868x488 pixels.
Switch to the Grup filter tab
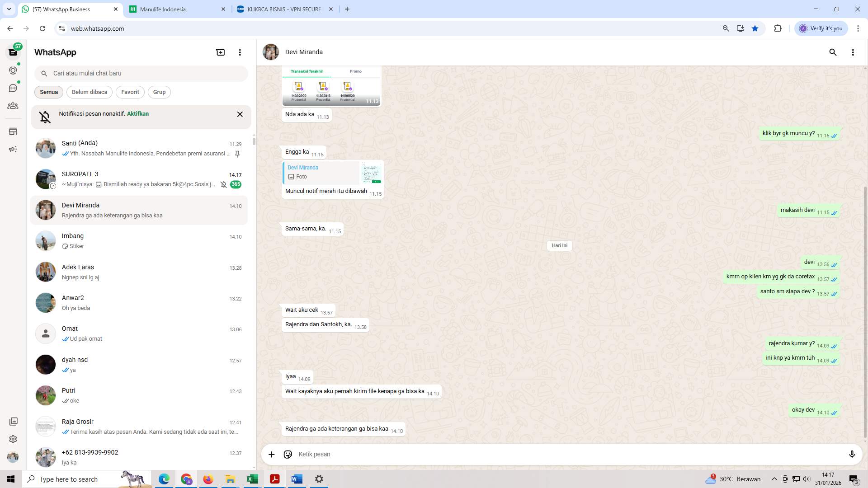[159, 92]
